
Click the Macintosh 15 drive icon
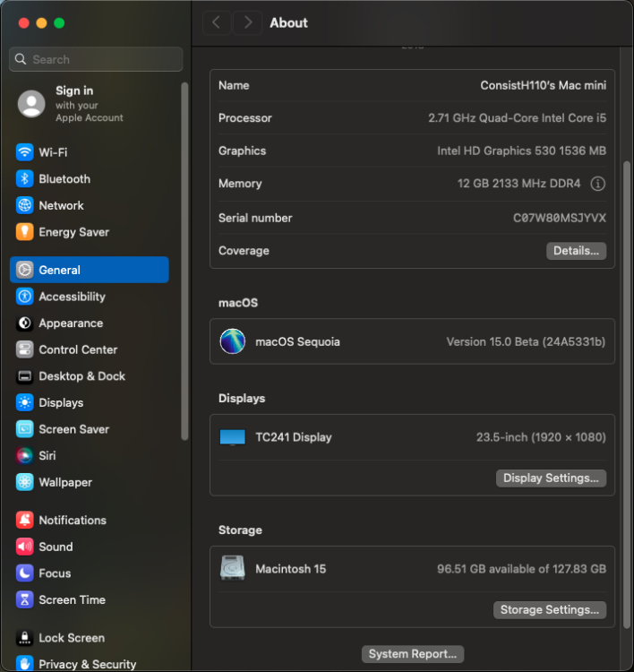[233, 568]
